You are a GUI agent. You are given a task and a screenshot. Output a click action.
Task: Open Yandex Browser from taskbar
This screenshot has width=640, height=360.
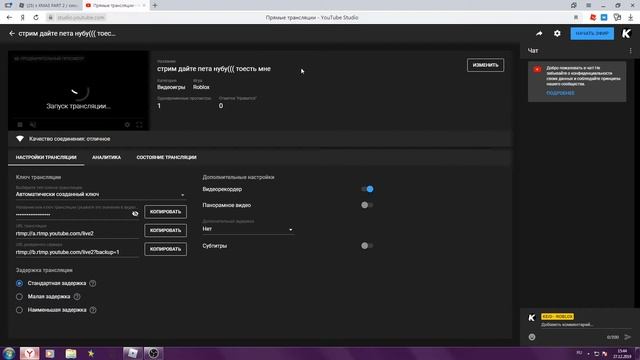pyautogui.click(x=29, y=353)
